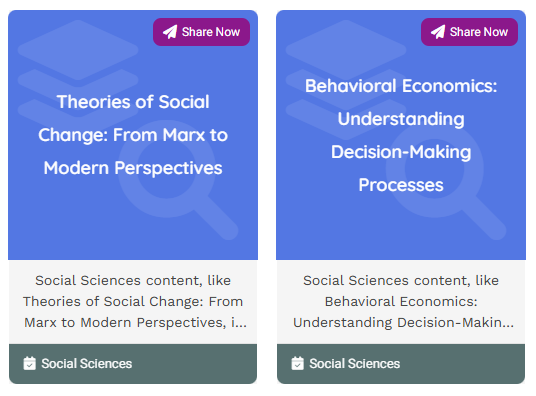Image resolution: width=536 pixels, height=396 pixels.
Task: Share the Theories of Social Change article
Action: (x=201, y=32)
